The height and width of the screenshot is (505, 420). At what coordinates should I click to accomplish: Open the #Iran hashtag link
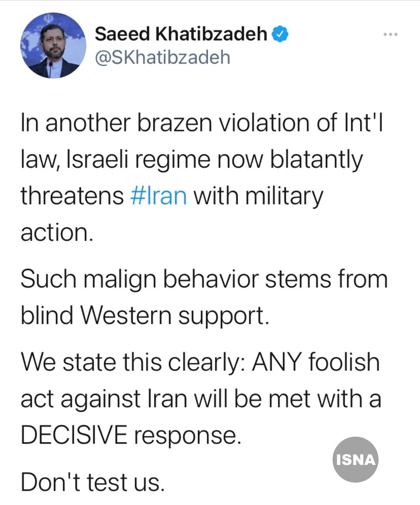coord(158,196)
